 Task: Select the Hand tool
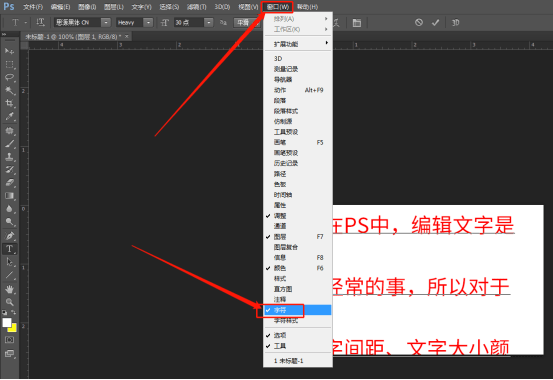tap(10, 289)
